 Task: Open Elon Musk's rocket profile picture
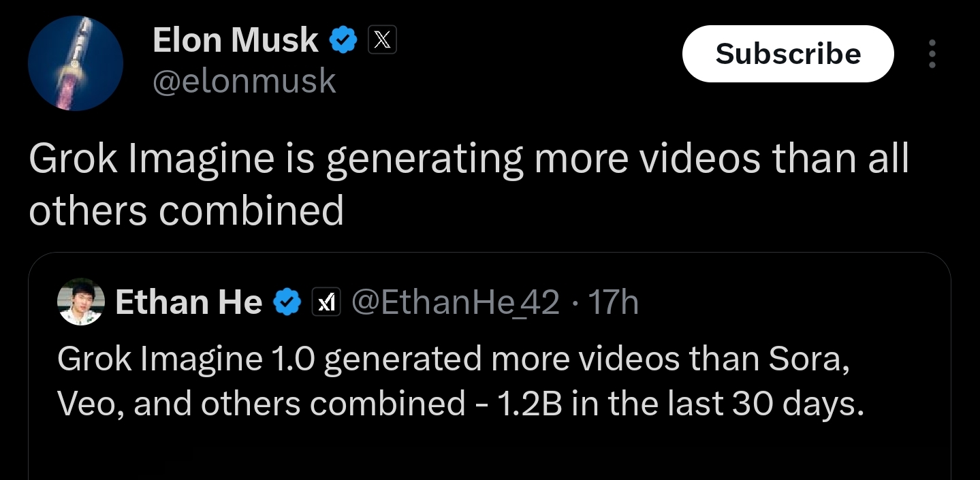[76, 63]
